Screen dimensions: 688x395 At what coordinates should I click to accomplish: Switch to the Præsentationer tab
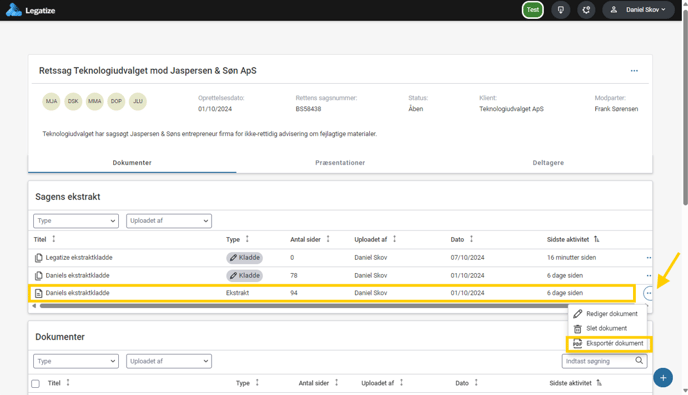pos(340,162)
